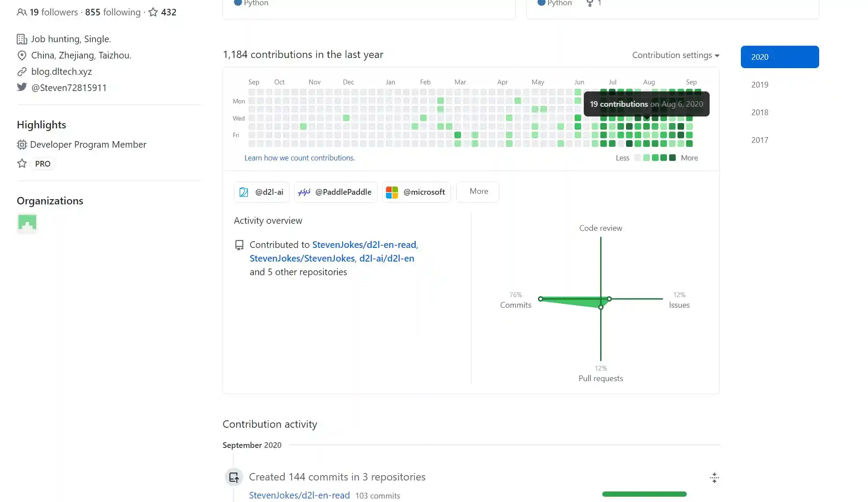
Task: Click the repository push icon on timeline
Action: (234, 477)
